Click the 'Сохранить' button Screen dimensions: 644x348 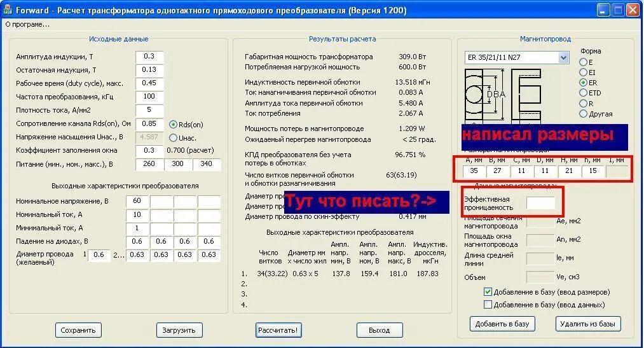78,330
